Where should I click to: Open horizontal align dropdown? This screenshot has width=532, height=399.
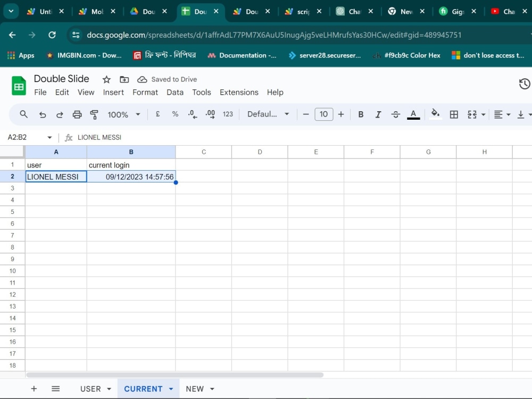coord(502,115)
